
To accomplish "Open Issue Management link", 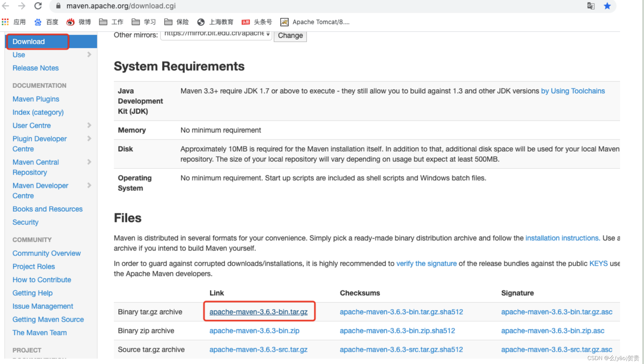I will click(x=43, y=306).
